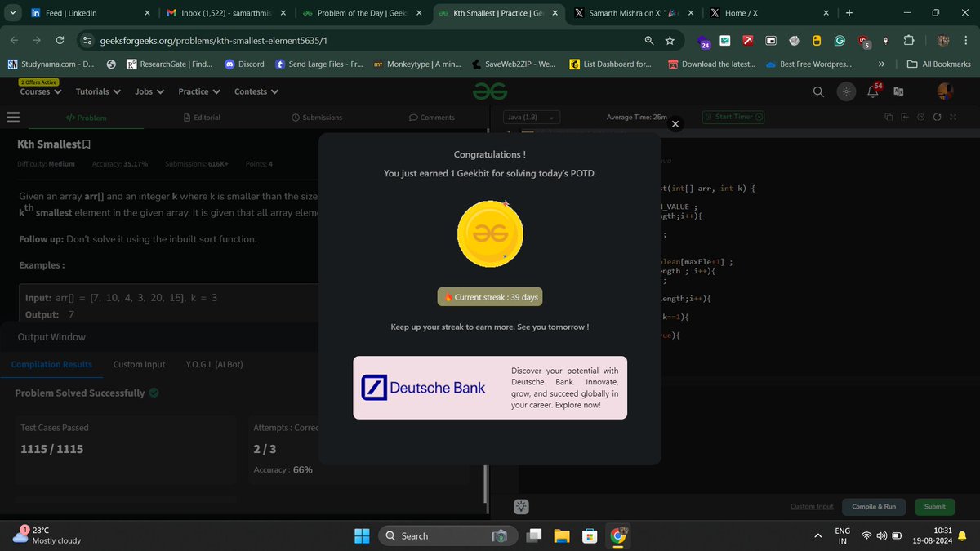The width and height of the screenshot is (980, 551).
Task: Show hidden system tray icons chevron
Action: [x=818, y=535]
